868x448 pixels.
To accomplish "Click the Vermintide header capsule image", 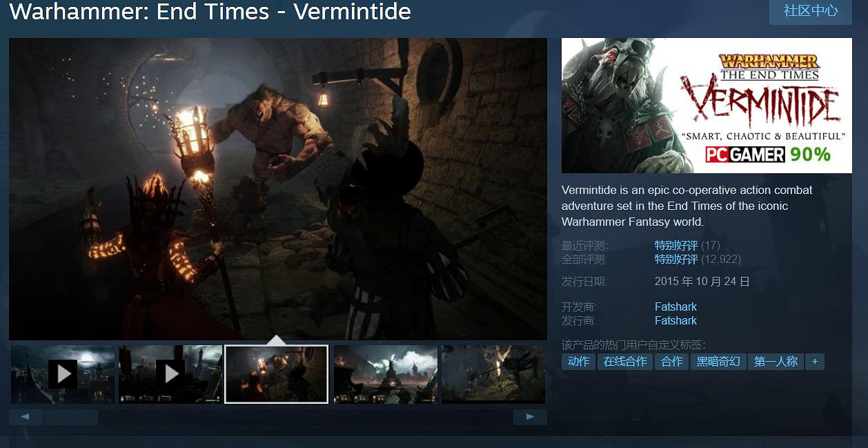I will point(707,106).
